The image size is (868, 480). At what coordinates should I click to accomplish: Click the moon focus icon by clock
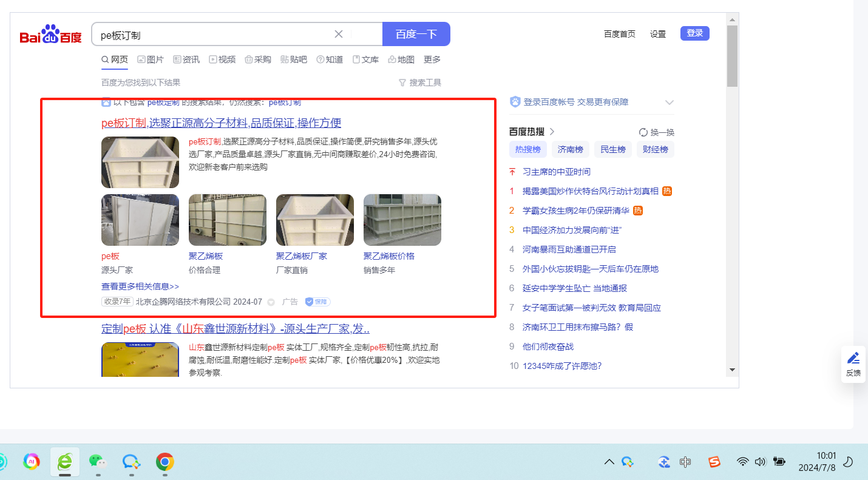coord(849,462)
